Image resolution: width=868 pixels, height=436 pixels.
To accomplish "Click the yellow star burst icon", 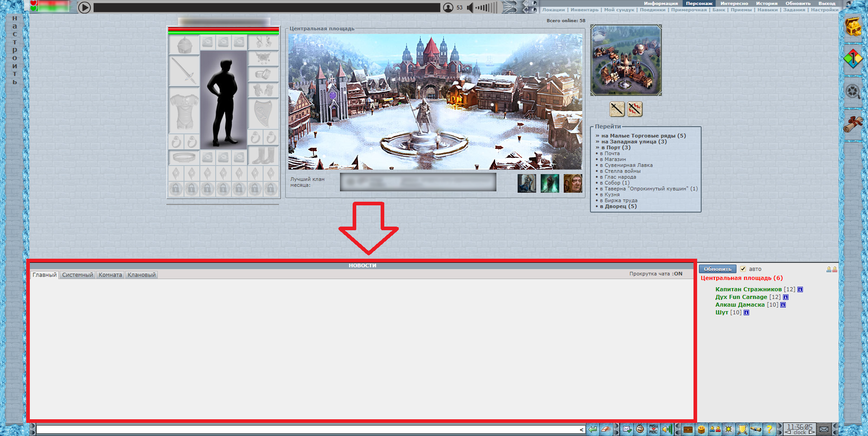I will click(x=728, y=429).
